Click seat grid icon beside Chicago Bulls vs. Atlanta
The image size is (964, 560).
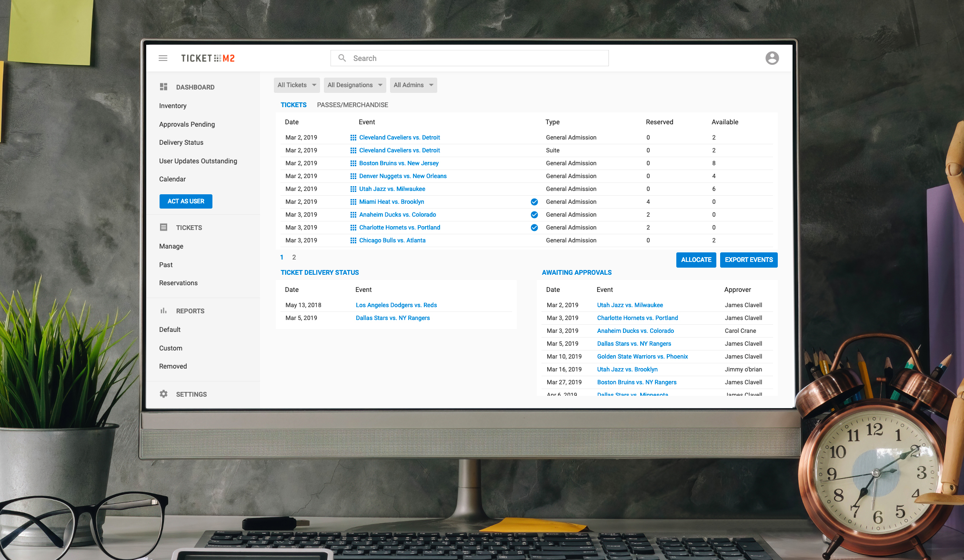click(353, 240)
